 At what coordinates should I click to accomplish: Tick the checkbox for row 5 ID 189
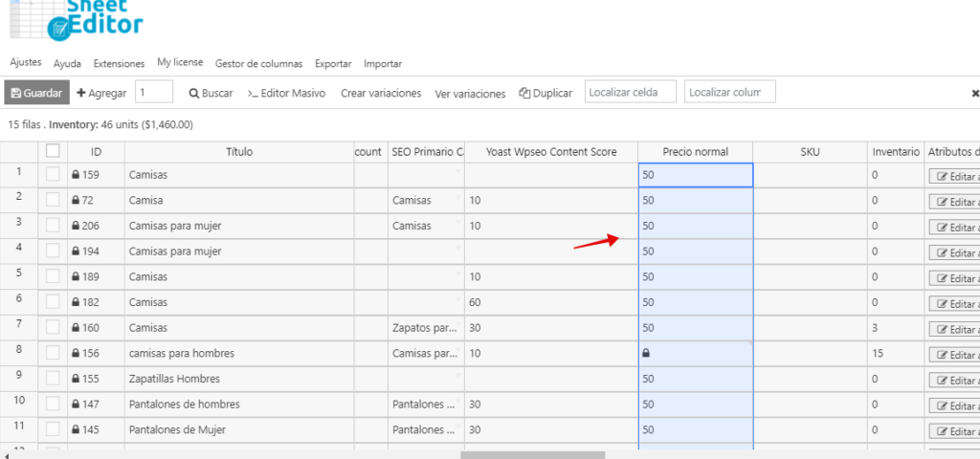click(x=54, y=276)
